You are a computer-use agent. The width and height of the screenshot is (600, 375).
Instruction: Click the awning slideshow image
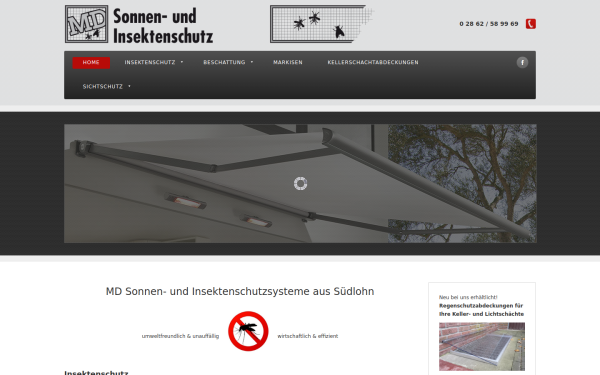pos(300,183)
